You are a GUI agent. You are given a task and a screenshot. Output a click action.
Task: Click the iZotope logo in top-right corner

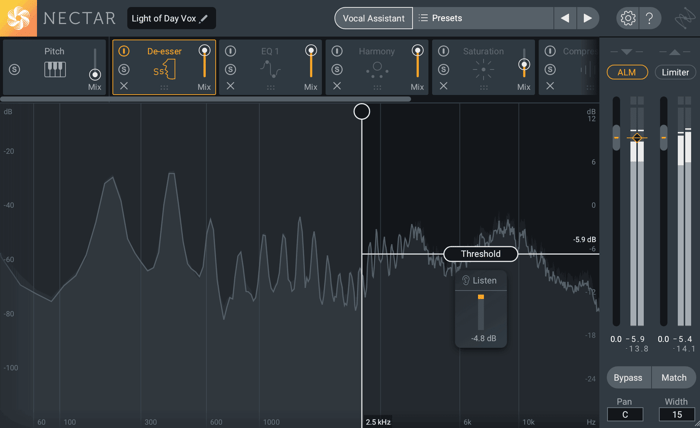coord(684,18)
